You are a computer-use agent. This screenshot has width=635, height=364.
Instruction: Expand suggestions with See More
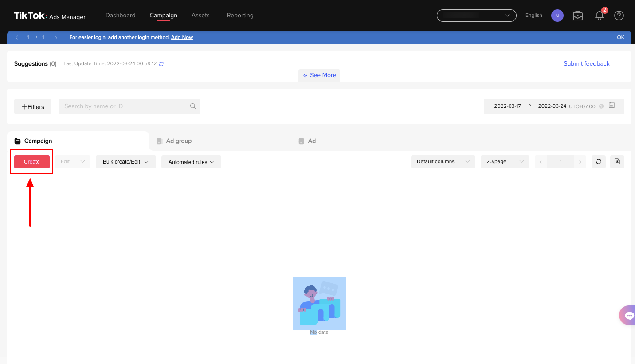pyautogui.click(x=319, y=75)
